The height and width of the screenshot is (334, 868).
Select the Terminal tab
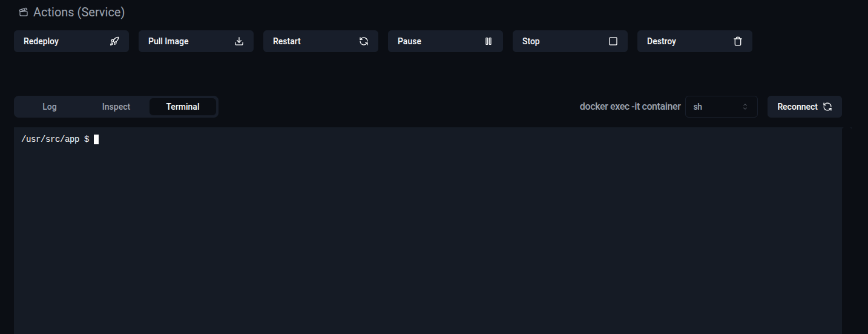tap(183, 107)
